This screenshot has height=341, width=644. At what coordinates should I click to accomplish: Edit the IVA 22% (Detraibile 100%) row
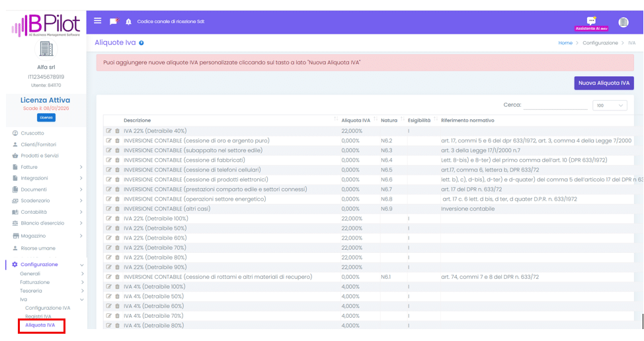tap(109, 219)
